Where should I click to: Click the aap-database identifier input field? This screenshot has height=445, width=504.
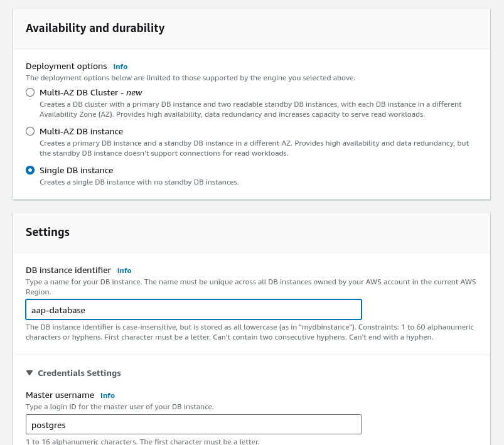coord(193,309)
